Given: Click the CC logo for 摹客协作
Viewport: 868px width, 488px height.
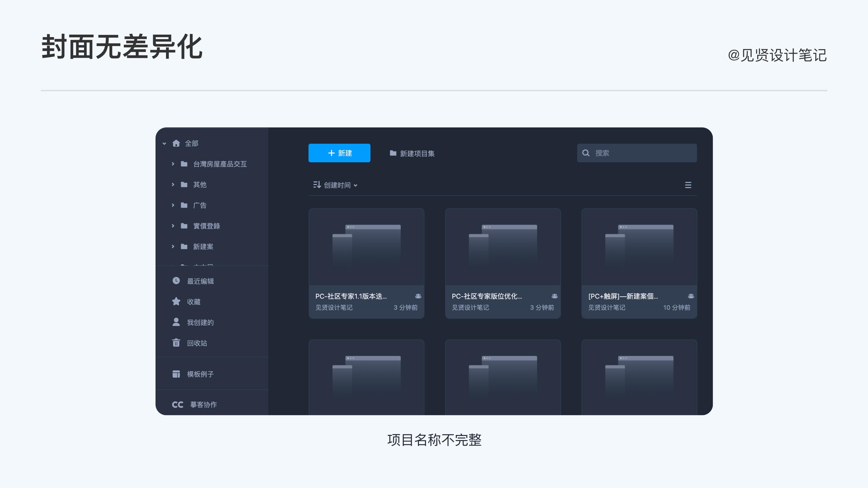Looking at the screenshot, I should (x=178, y=405).
